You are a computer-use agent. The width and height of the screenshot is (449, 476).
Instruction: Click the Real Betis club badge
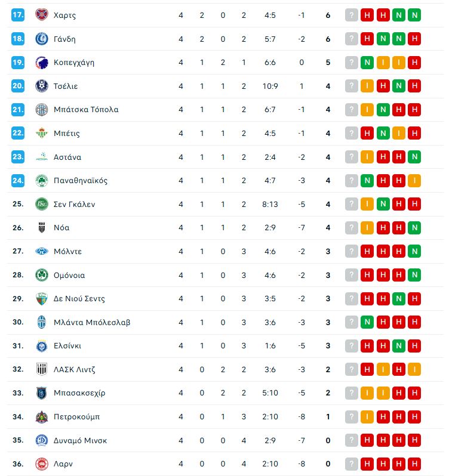[x=42, y=133]
